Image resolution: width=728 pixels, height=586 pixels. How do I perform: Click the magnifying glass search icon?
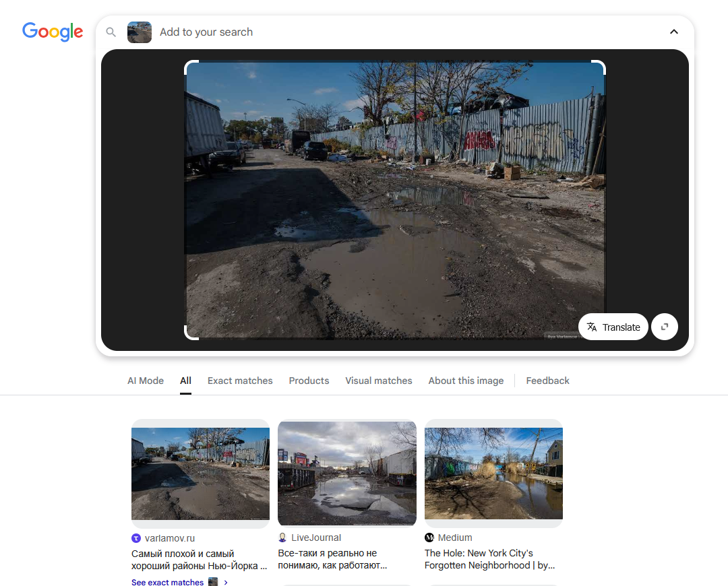click(111, 32)
